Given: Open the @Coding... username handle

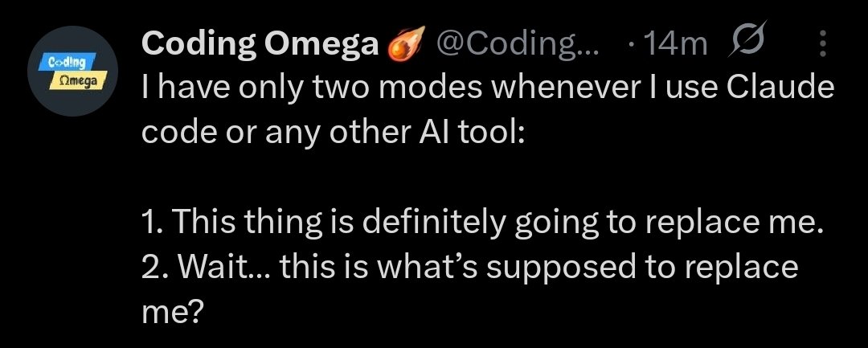Looking at the screenshot, I should (516, 46).
